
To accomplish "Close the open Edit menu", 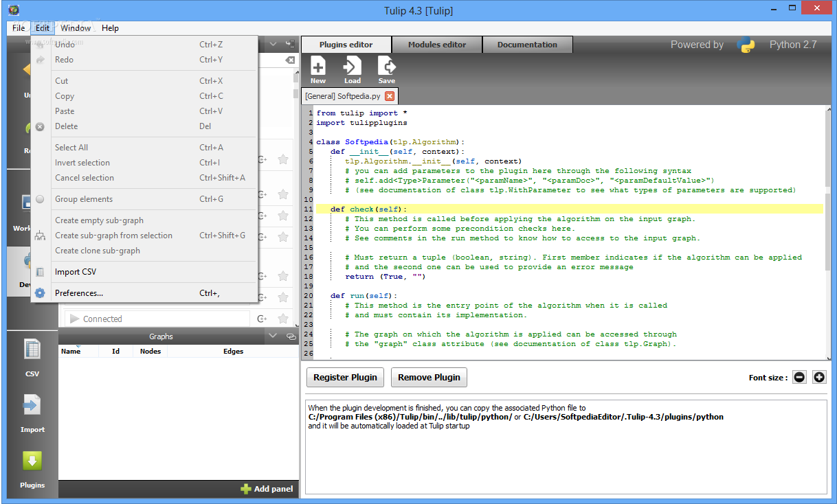I will click(43, 28).
